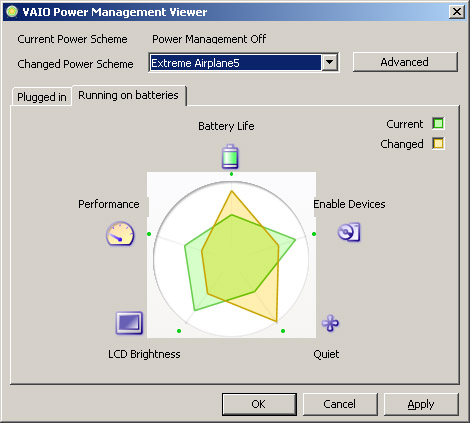Click the Performance label
The height and width of the screenshot is (423, 470).
pos(109,204)
